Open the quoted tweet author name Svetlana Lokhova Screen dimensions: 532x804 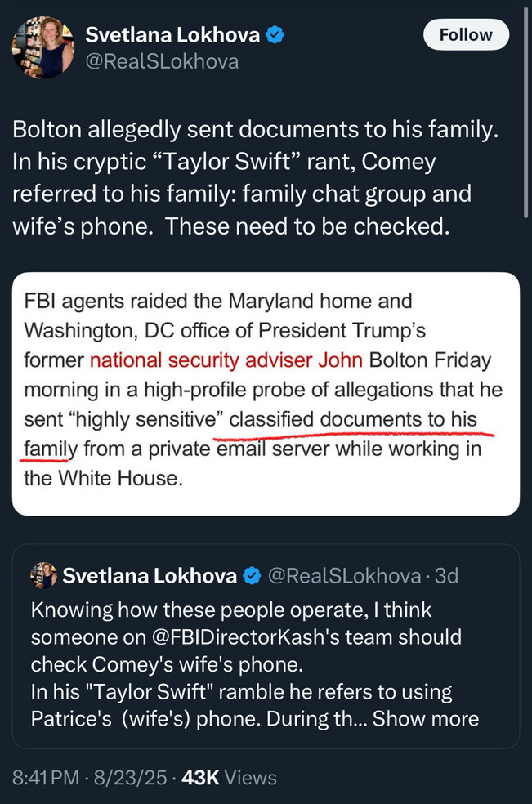(x=150, y=576)
